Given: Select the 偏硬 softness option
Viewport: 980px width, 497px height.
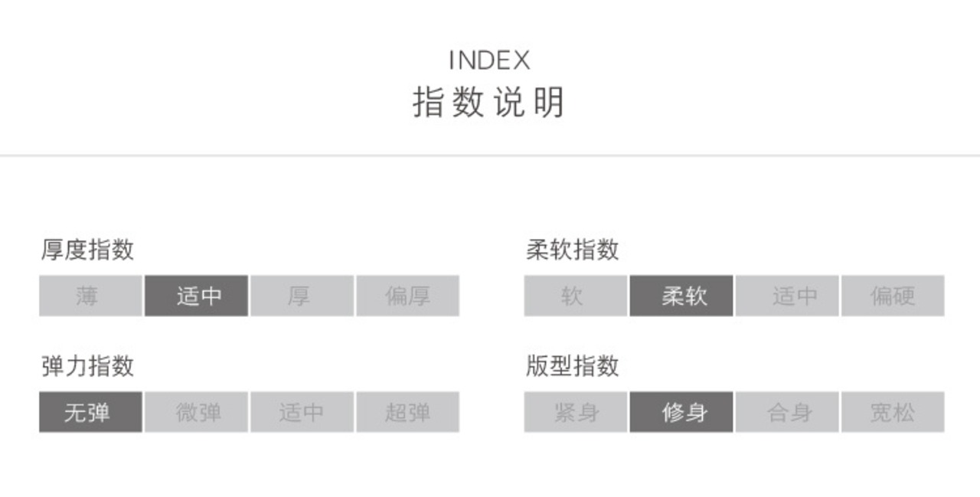Looking at the screenshot, I should (x=893, y=296).
